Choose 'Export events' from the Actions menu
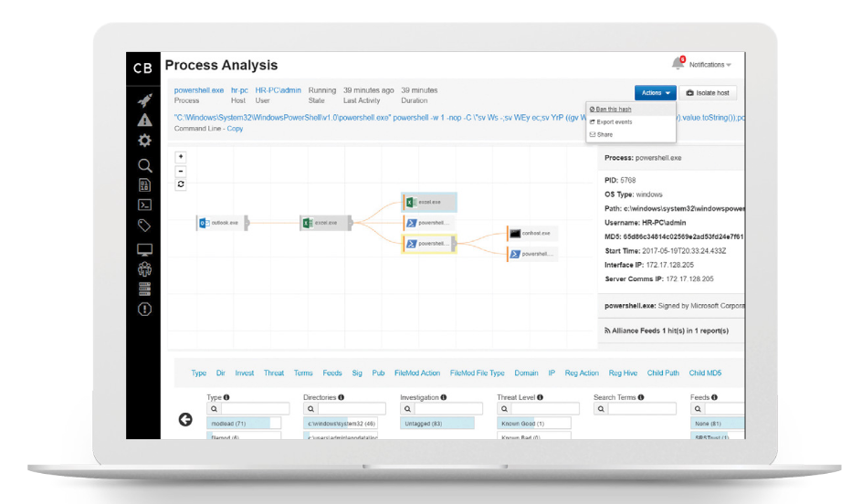 pos(614,121)
